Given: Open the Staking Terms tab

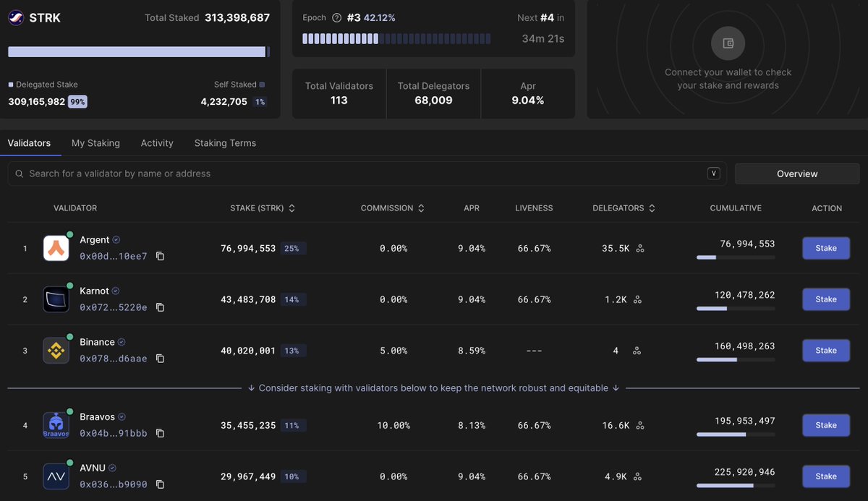Looking at the screenshot, I should coord(225,143).
